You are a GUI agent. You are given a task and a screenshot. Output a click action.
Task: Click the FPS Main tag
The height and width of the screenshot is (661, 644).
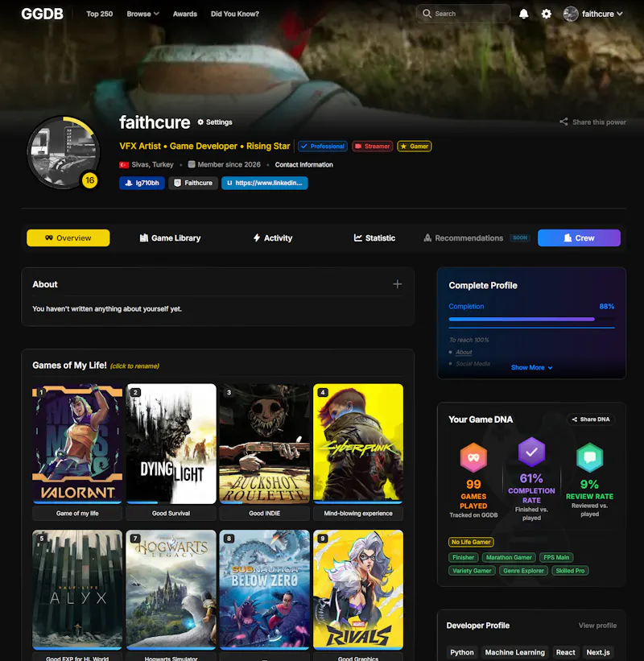(556, 557)
